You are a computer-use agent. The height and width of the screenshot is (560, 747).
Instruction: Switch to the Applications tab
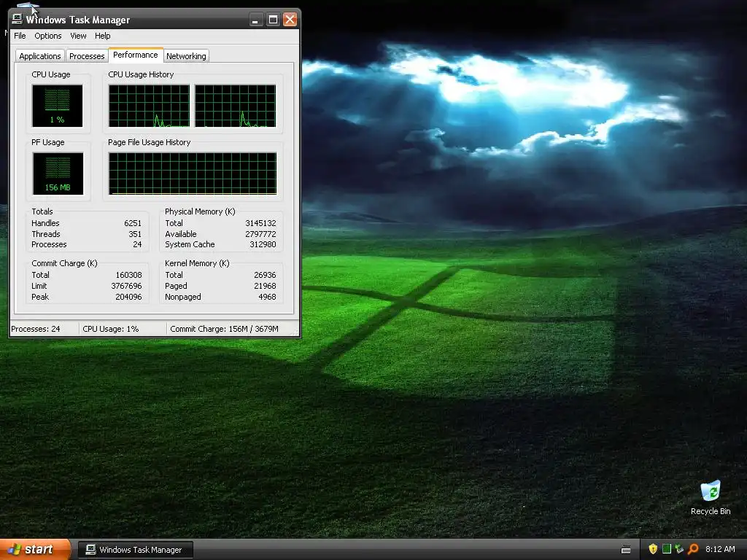pyautogui.click(x=40, y=56)
